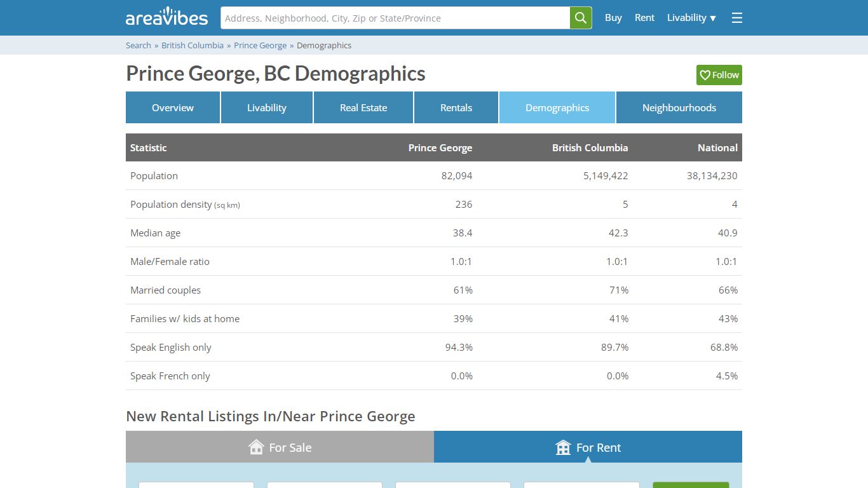Click the AreaVibes logo
Image resolution: width=868 pixels, height=488 pixels.
[x=166, y=17]
